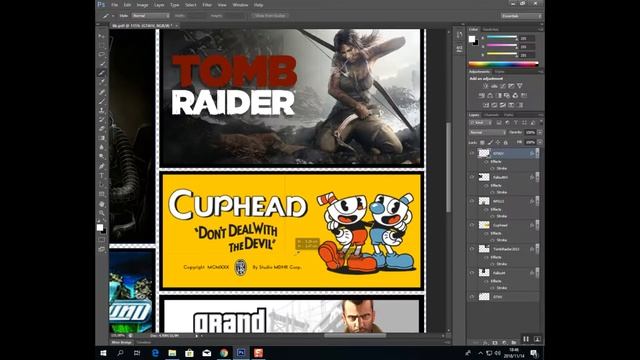Image resolution: width=640 pixels, height=360 pixels.
Task: Hide the TombRaider2013 layer
Action: pos(472,249)
